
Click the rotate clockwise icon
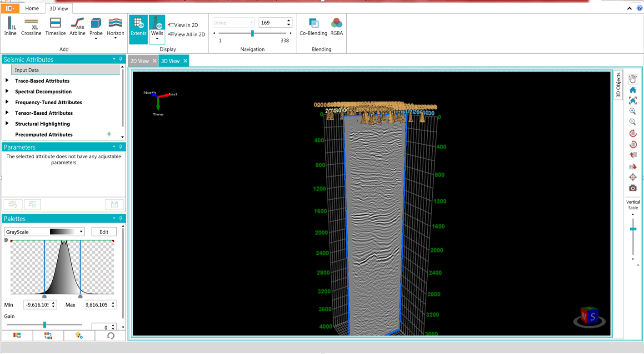(x=633, y=133)
